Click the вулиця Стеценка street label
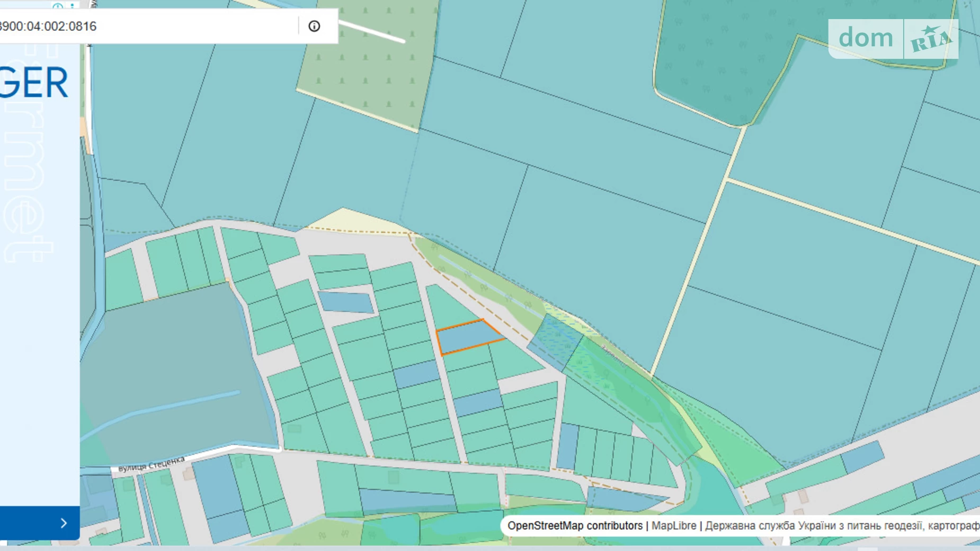This screenshot has width=980, height=551. [x=152, y=464]
